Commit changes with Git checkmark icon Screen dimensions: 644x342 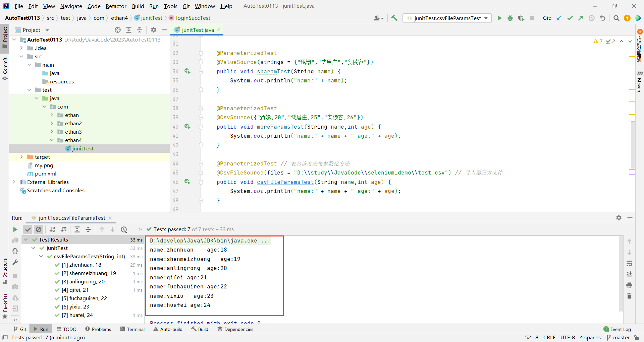pos(570,18)
